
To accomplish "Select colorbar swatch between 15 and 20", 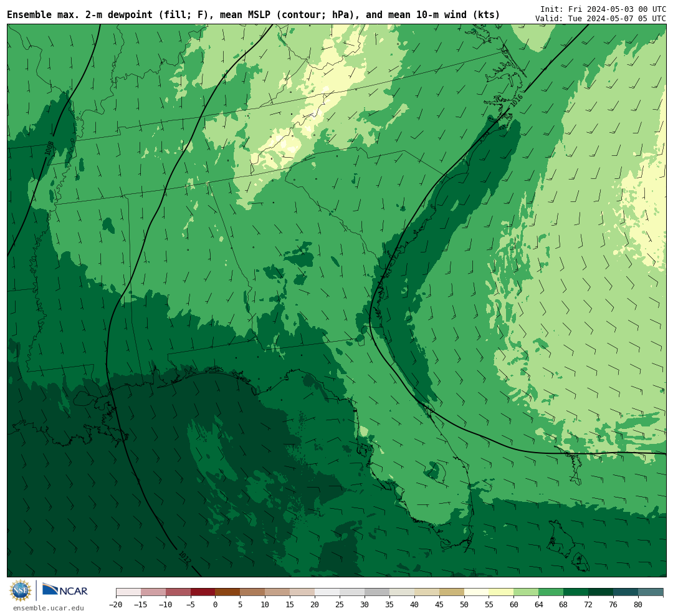I will tap(303, 592).
